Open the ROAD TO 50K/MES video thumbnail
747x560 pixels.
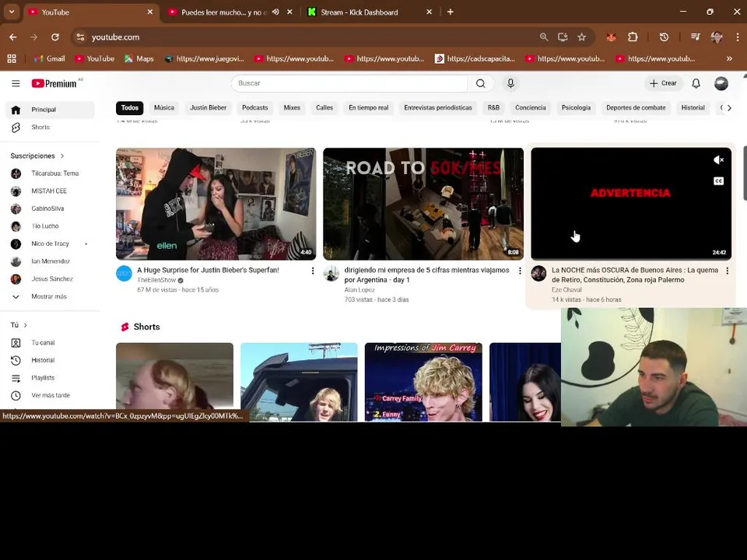tap(423, 204)
